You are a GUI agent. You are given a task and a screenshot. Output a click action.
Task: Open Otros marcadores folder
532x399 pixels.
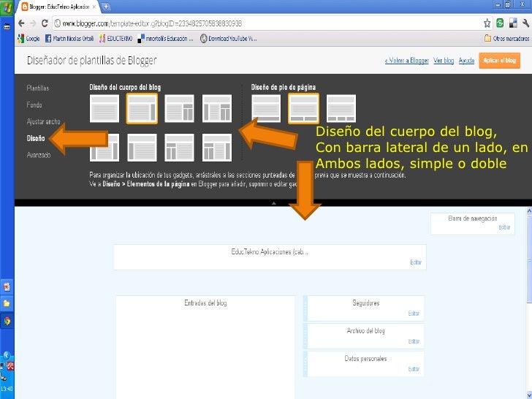coord(506,39)
